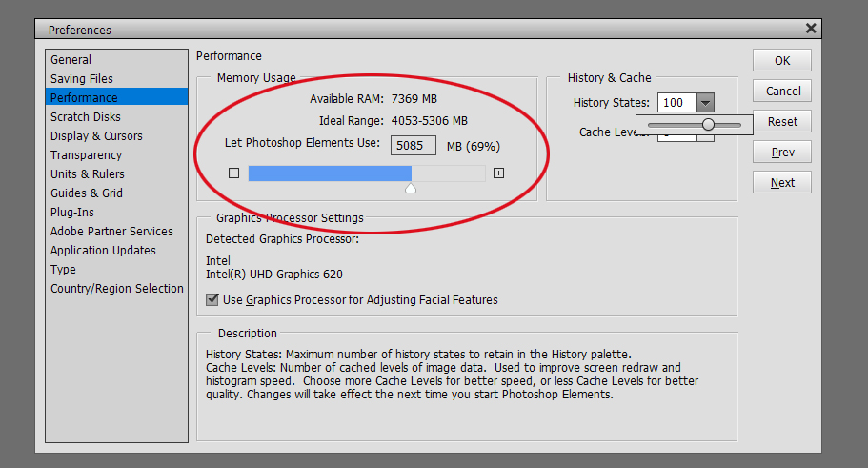This screenshot has height=468, width=868.
Task: Open Plug-Ins preferences
Action: [117, 213]
